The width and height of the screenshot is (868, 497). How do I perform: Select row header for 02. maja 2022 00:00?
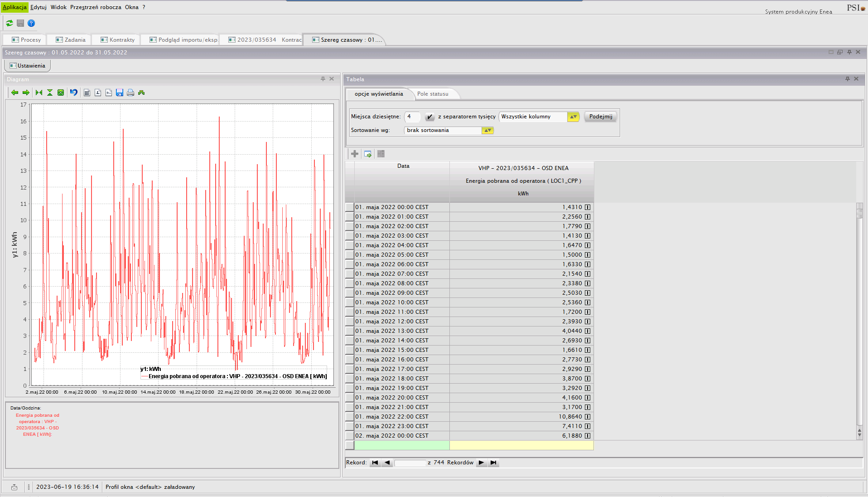349,436
